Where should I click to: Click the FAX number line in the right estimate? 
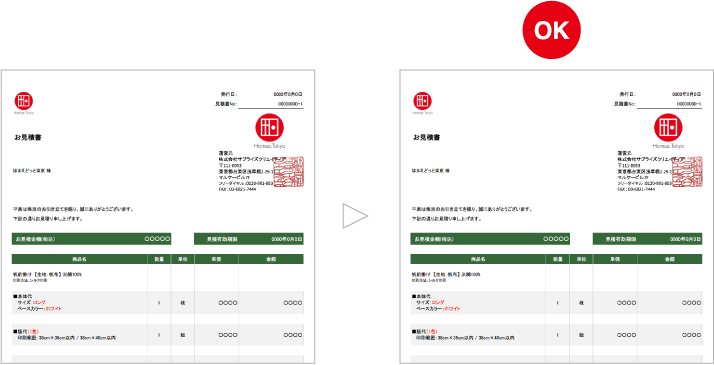(x=636, y=189)
